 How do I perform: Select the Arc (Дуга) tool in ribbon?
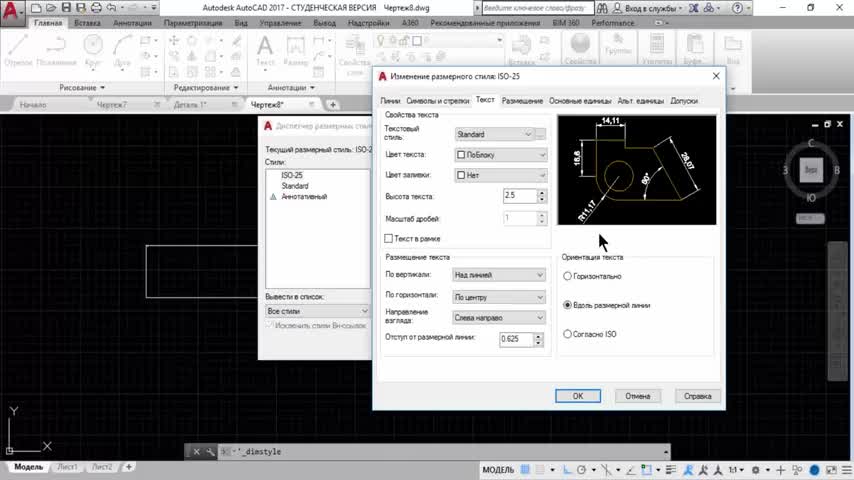coord(122,51)
